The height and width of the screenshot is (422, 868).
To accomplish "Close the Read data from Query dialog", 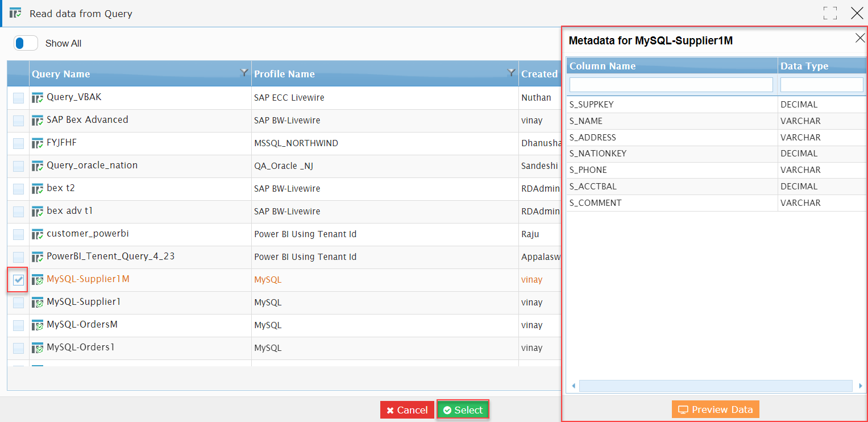I will pos(857,13).
